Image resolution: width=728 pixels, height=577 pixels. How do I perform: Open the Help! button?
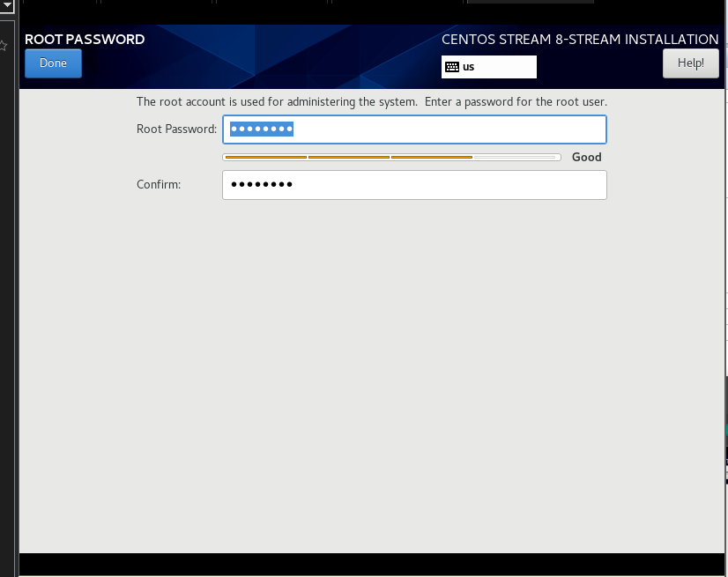click(x=690, y=63)
